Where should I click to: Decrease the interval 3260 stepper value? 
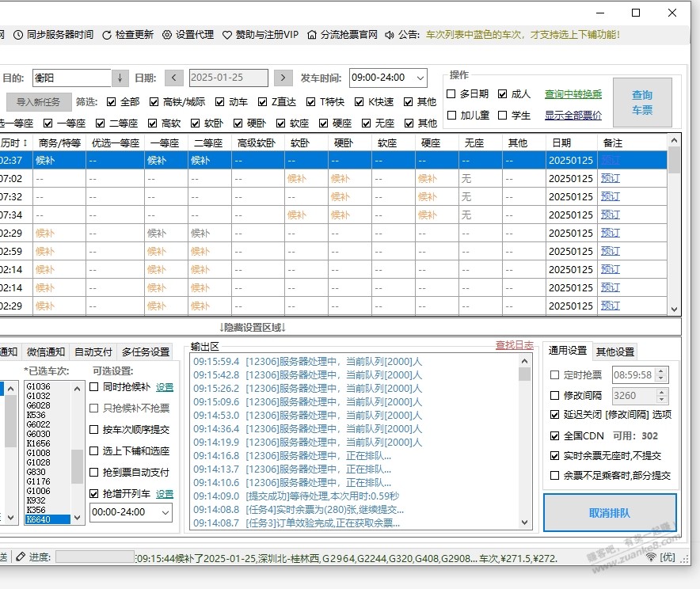point(662,399)
